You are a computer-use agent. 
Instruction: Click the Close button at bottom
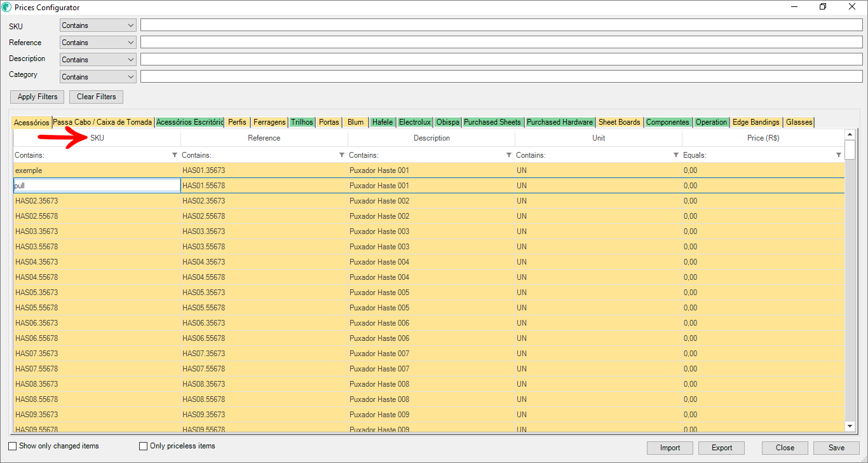(785, 448)
